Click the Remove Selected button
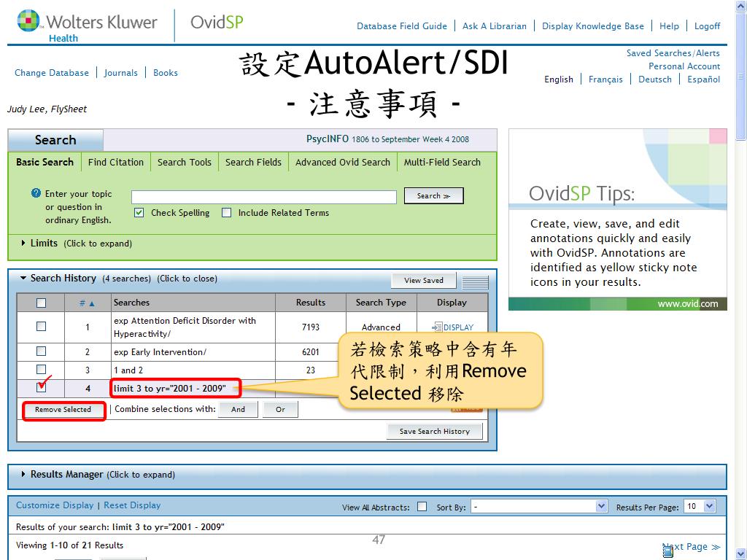747x560 pixels. tap(63, 410)
